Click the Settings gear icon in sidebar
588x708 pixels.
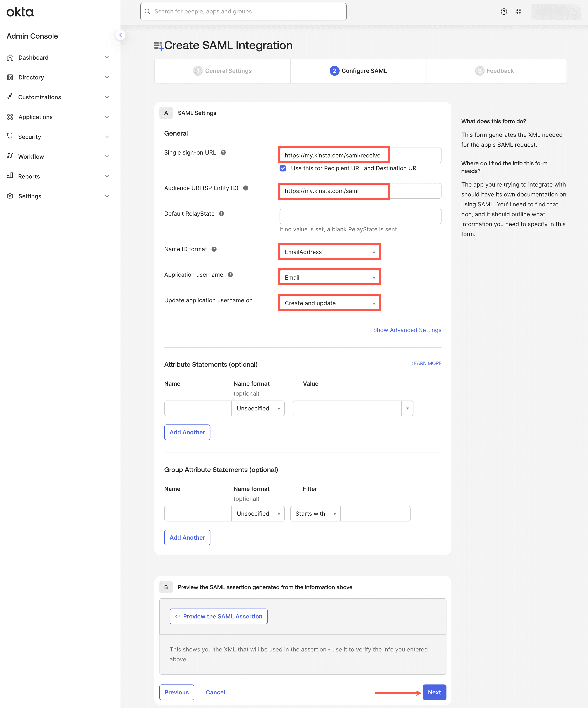10,196
